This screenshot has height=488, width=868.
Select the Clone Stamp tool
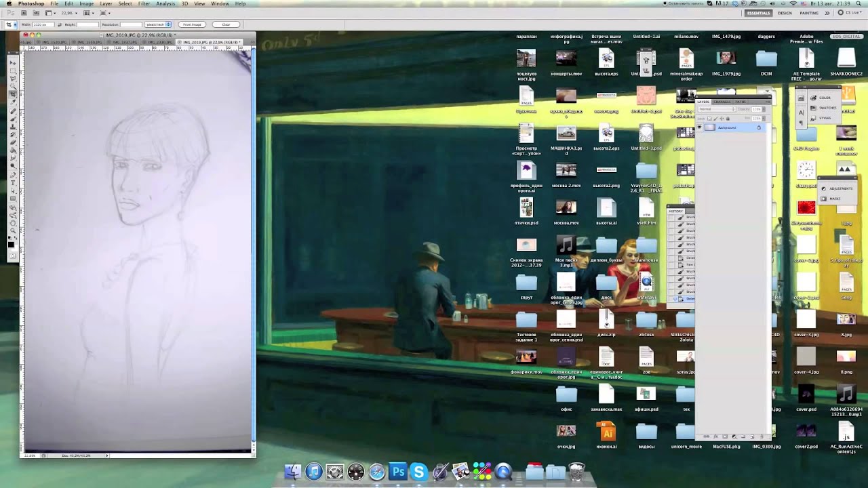point(13,127)
